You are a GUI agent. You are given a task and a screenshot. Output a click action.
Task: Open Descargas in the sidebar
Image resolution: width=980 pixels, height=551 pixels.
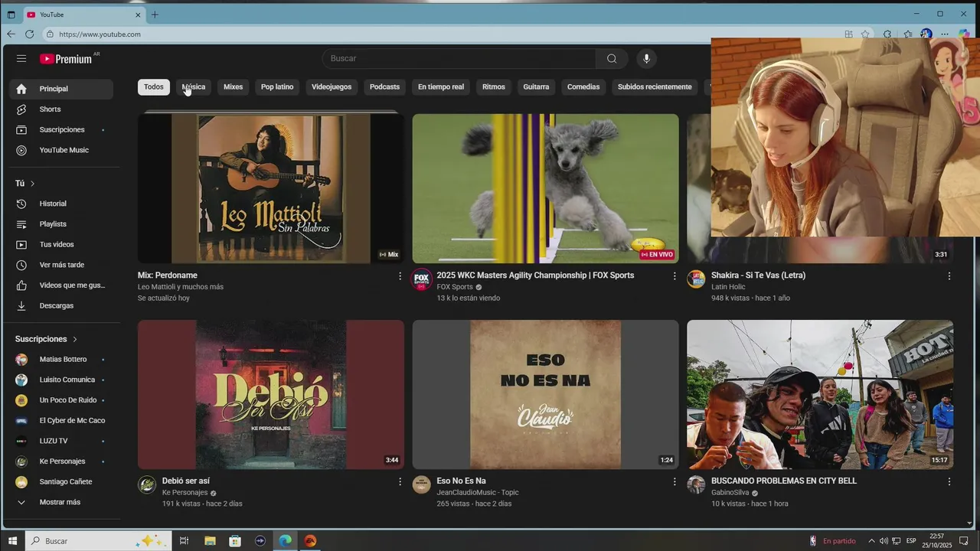[61, 305]
